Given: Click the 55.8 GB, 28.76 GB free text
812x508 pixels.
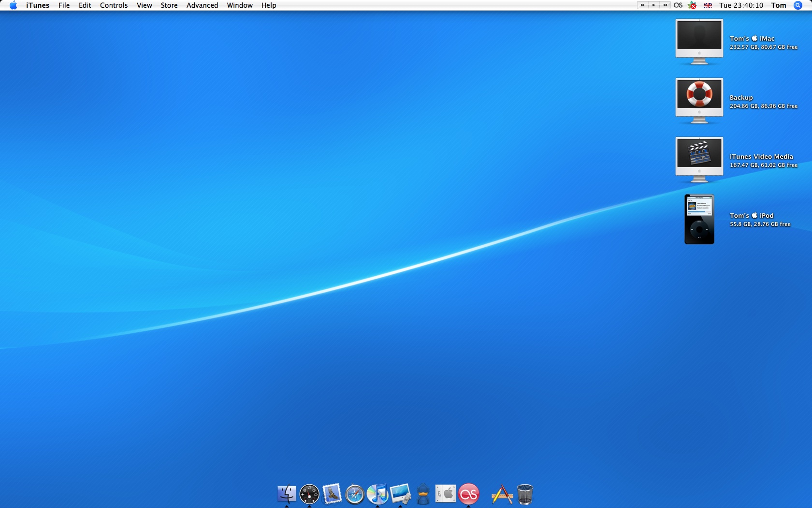Looking at the screenshot, I should tap(760, 224).
